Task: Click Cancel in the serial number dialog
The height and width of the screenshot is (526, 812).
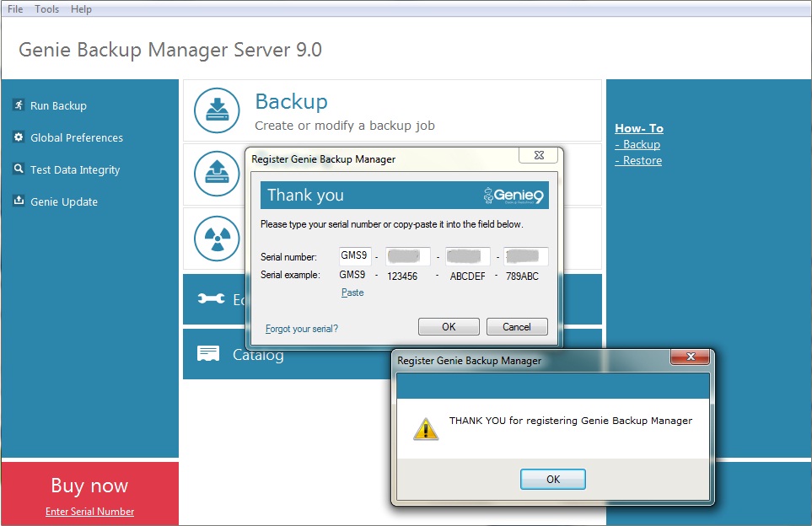Action: (x=517, y=327)
